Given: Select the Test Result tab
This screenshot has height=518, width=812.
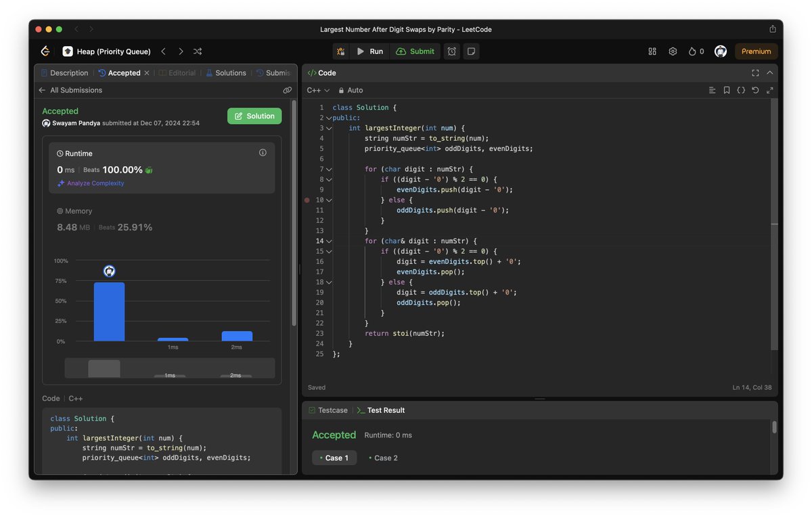Looking at the screenshot, I should click(381, 410).
